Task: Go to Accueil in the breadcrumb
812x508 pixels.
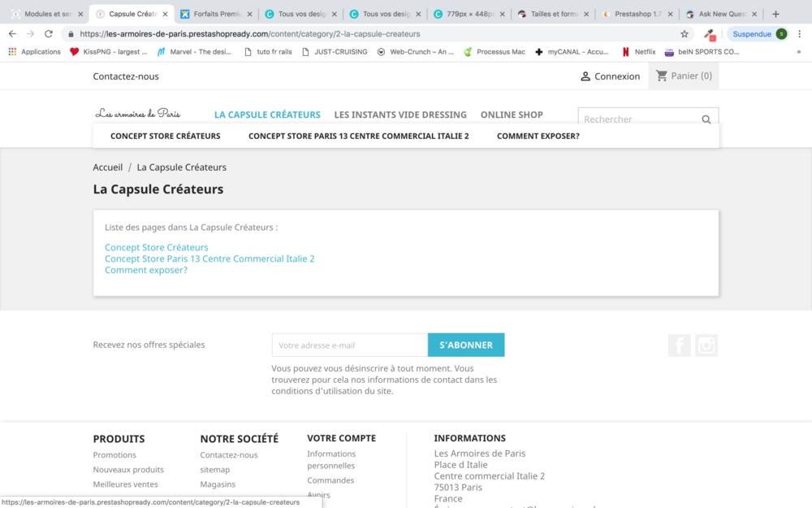Action: tap(108, 167)
